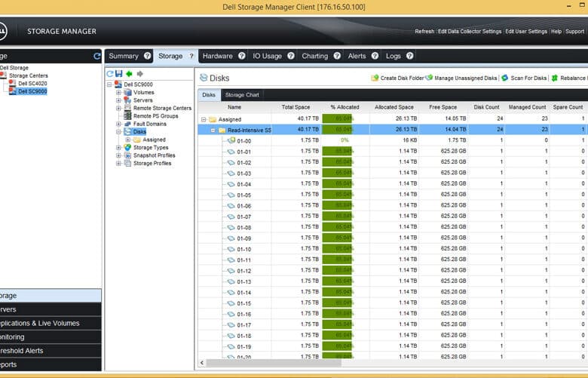The width and height of the screenshot is (588, 378).
Task: Select disk row 01-12
Action: 393,271
